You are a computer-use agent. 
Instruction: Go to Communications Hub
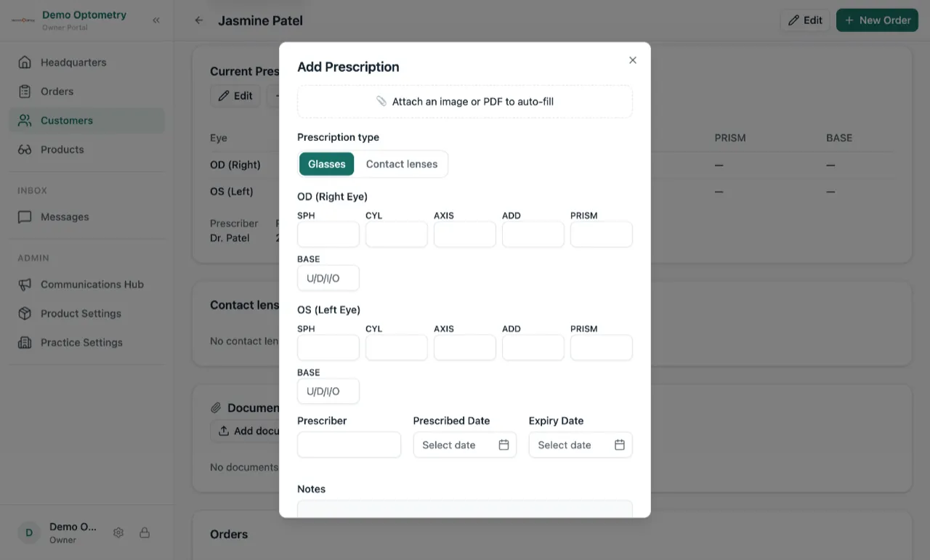point(87,285)
